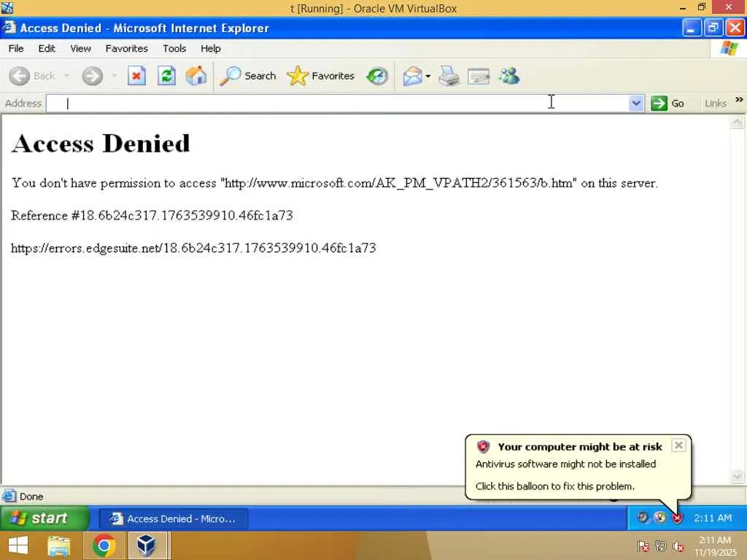Open the Tools menu

click(174, 49)
